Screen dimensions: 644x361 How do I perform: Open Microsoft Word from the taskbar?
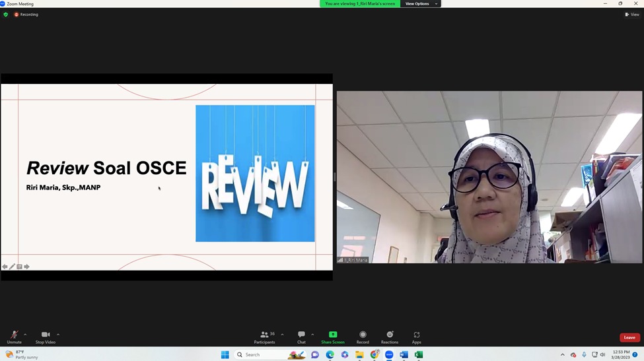click(x=404, y=354)
